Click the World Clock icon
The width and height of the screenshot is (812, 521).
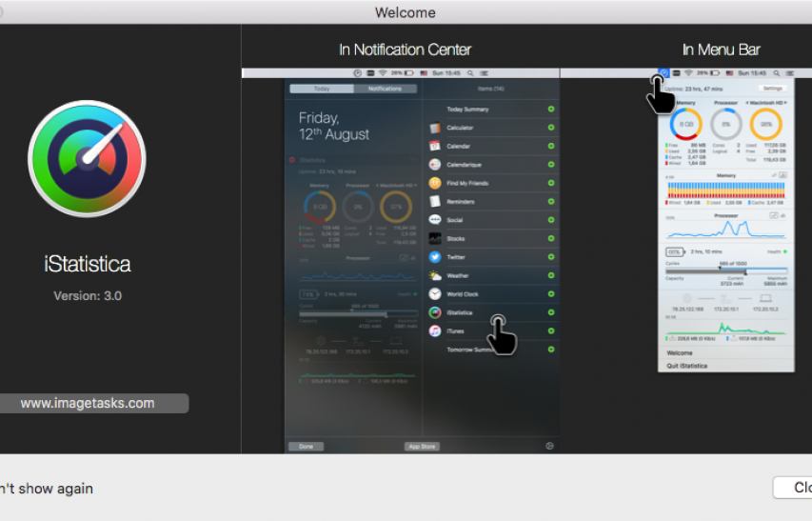[435, 294]
